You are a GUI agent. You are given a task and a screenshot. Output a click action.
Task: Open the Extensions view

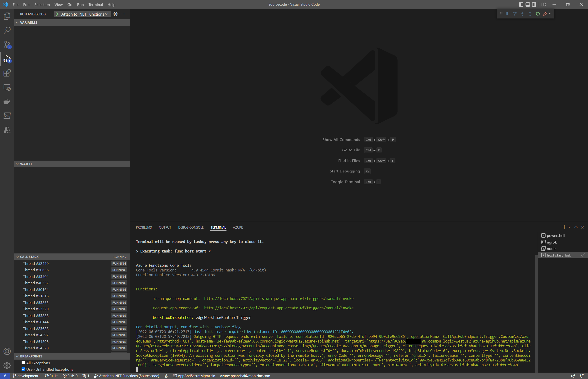[7, 73]
